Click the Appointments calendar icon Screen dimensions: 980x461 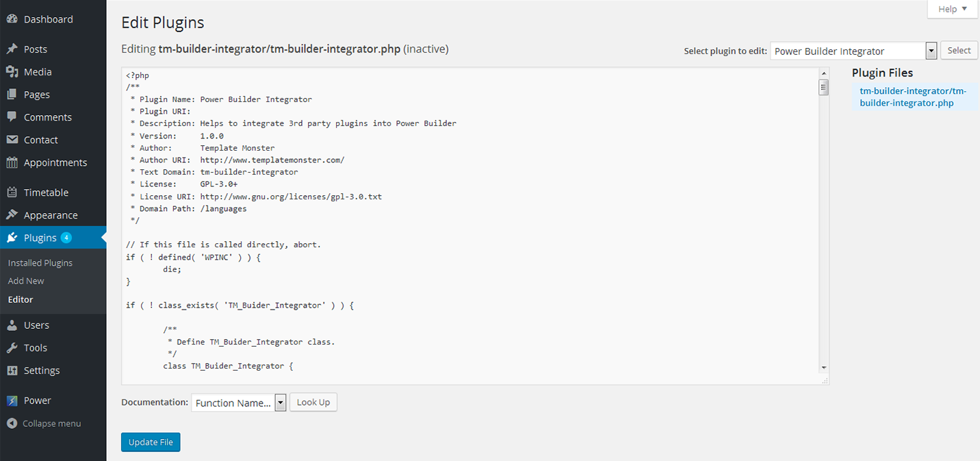pos(12,162)
